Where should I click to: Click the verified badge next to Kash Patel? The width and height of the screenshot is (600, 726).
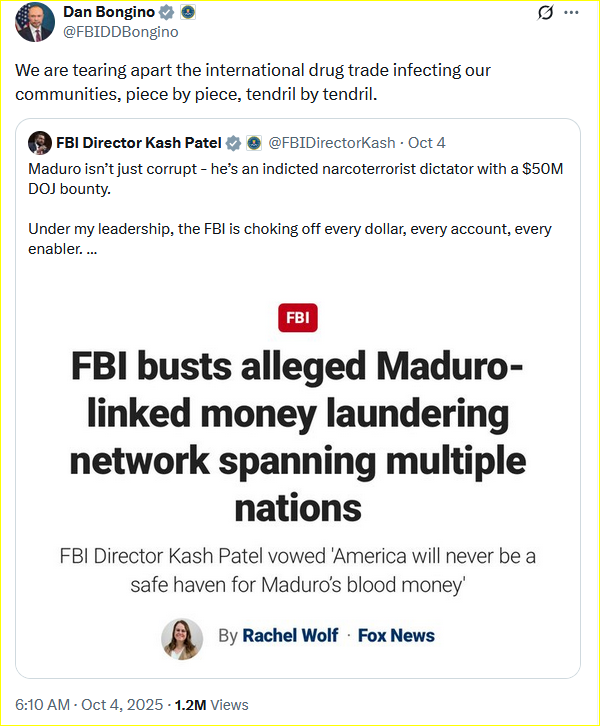pos(234,142)
